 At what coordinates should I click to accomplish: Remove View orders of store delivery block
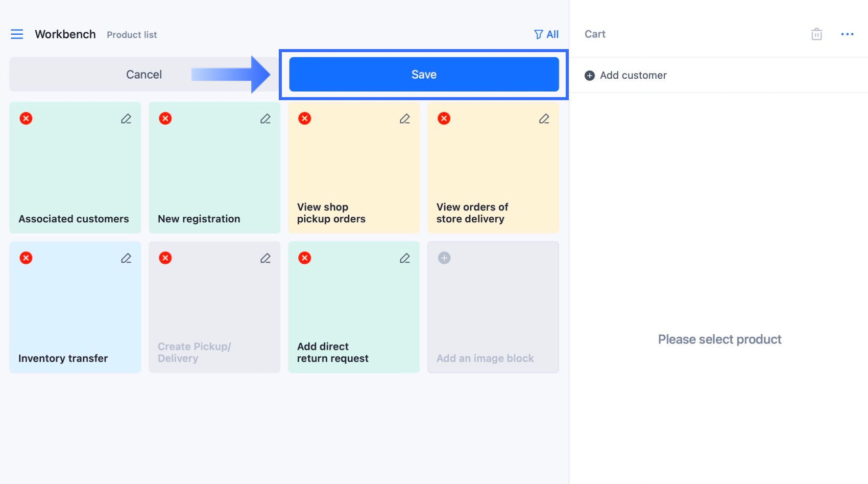coord(444,119)
